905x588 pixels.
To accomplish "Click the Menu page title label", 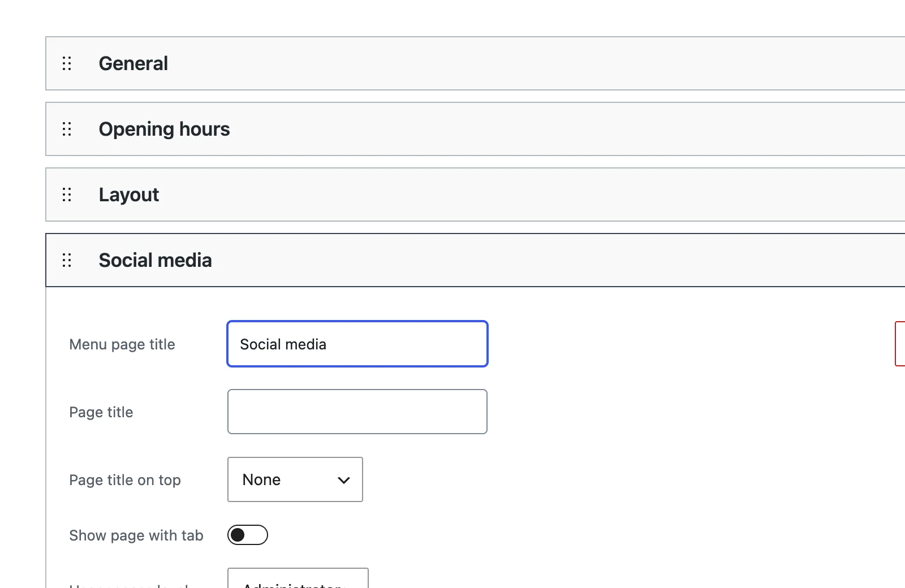I will click(122, 344).
